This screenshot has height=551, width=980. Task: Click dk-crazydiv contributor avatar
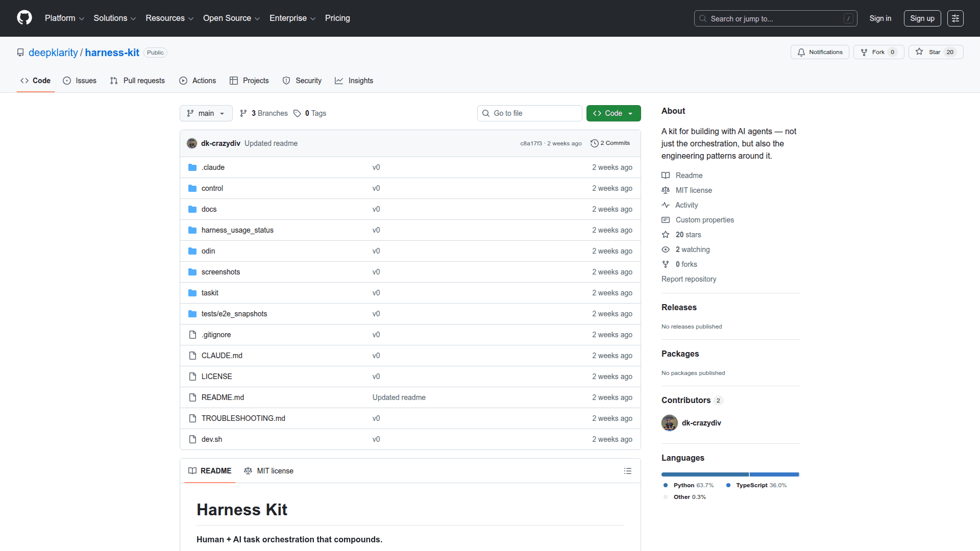click(x=669, y=423)
